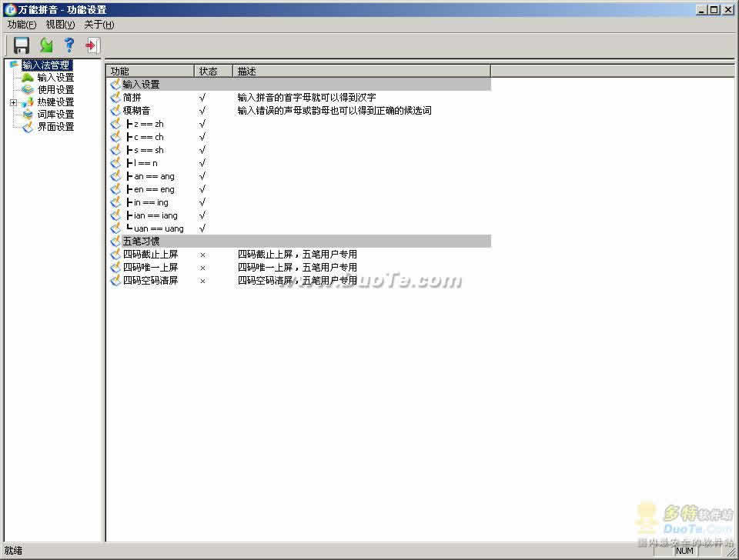Open the 关于(H) menu
Screen dimensions: 739x560
coord(99,25)
